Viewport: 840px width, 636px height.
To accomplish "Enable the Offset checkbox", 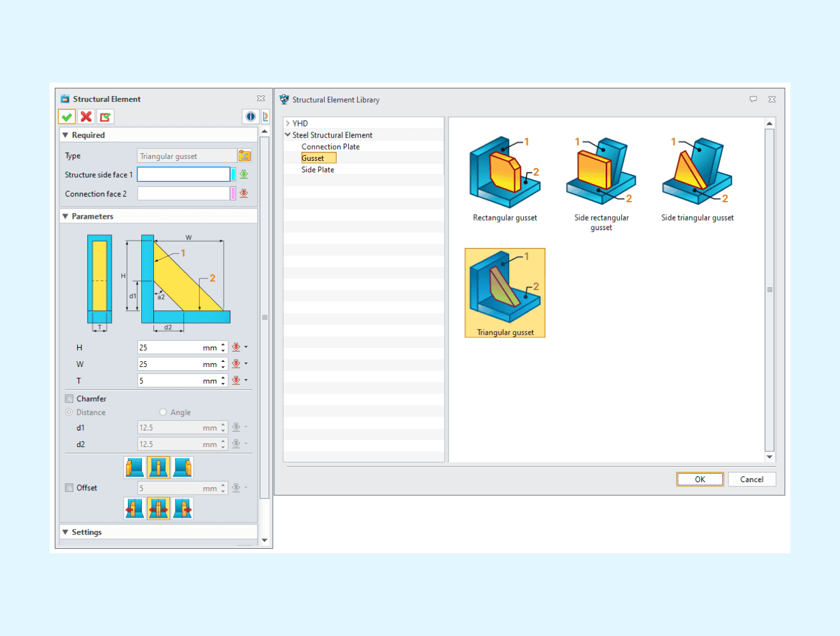I will tap(69, 488).
